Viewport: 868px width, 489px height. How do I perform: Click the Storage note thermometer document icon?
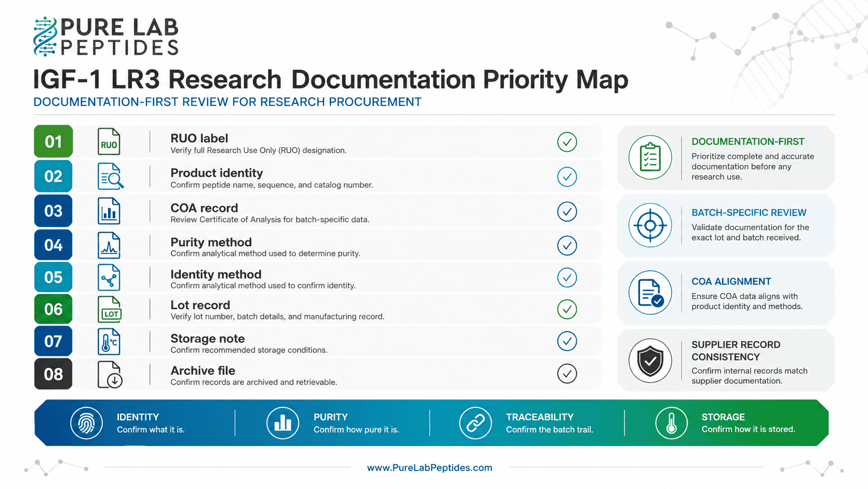pos(109,341)
